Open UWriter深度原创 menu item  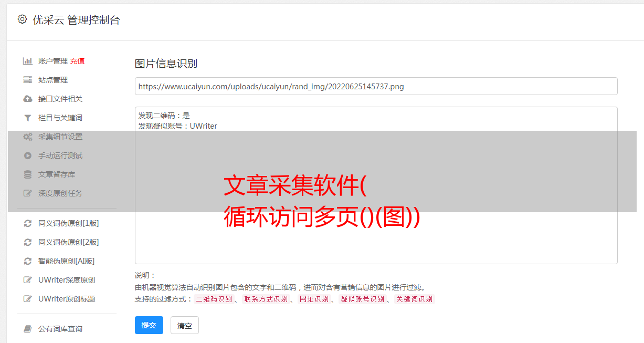67,280
